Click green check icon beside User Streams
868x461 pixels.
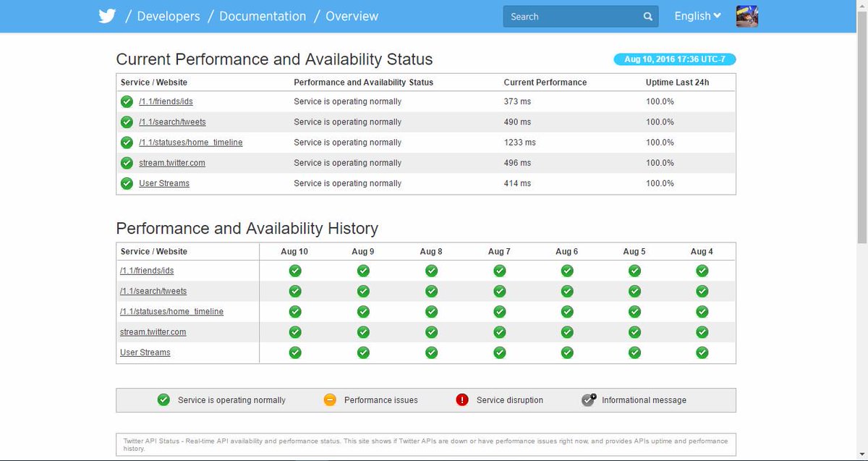(x=127, y=183)
